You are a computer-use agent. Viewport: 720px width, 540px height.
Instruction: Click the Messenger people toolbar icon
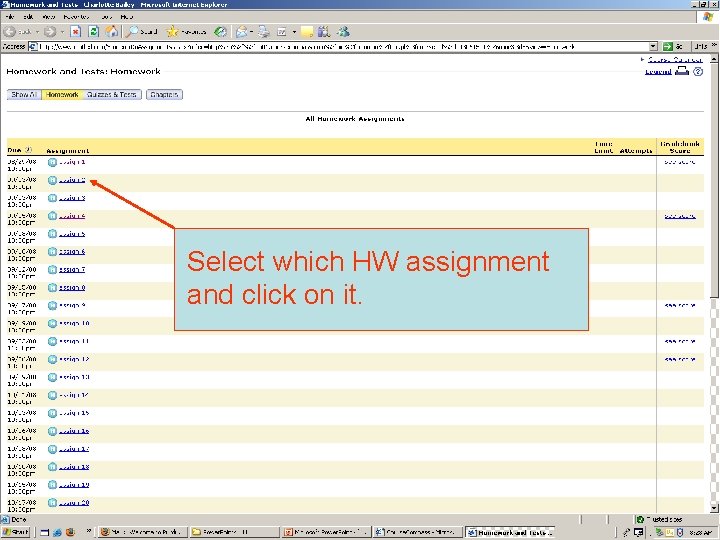[343, 32]
